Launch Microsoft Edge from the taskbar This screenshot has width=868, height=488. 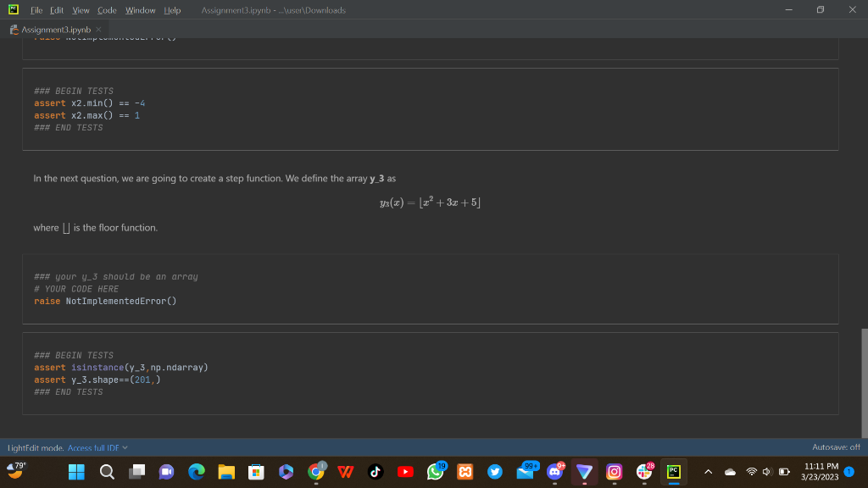196,472
